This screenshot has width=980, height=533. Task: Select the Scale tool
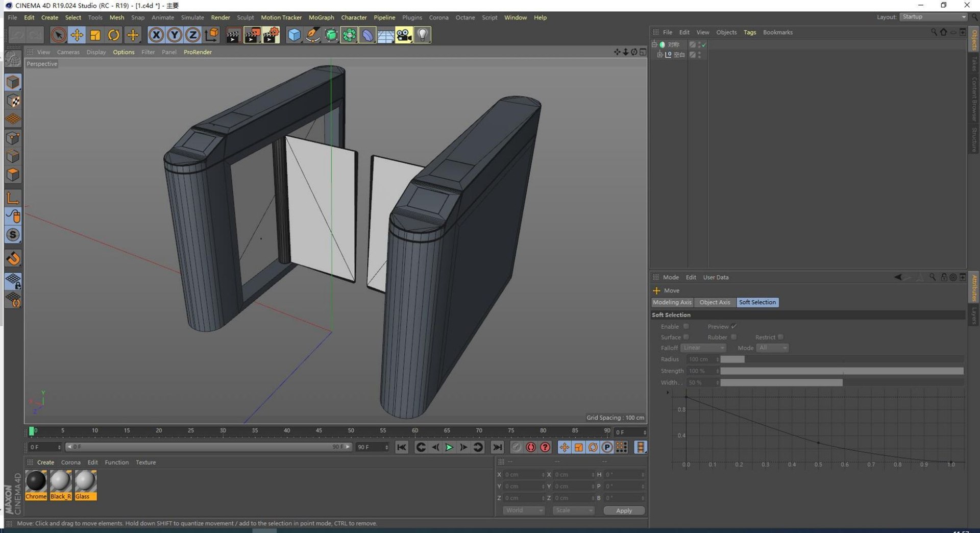point(95,35)
